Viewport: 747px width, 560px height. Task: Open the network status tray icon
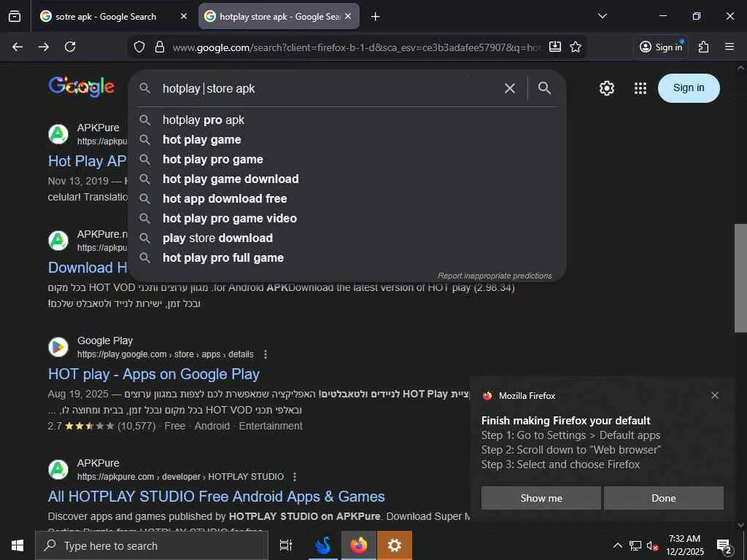(635, 545)
